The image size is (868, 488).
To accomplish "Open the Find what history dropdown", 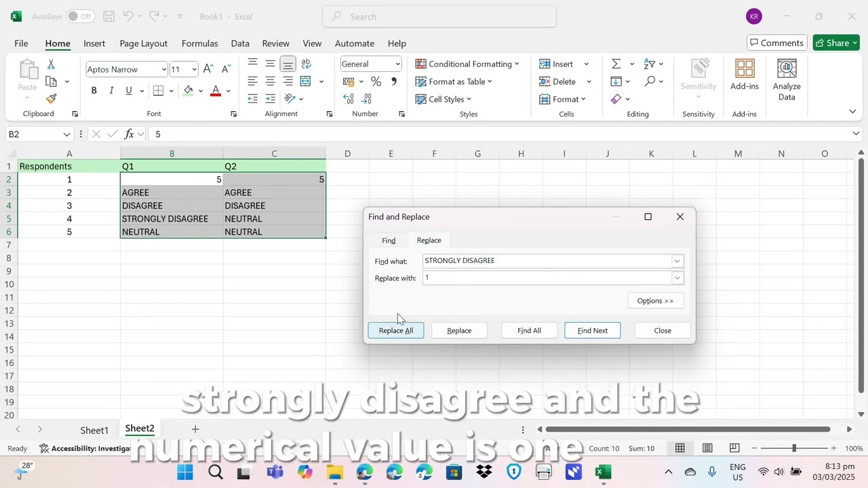I will tap(677, 261).
